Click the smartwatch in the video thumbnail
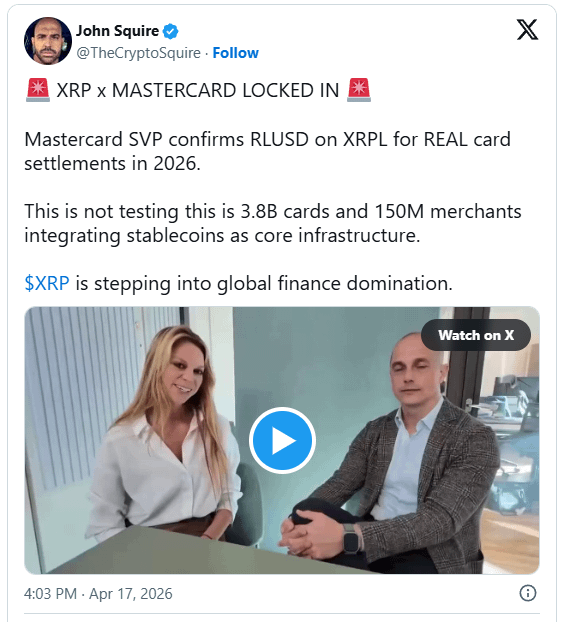This screenshot has width=562, height=622. pos(351,538)
